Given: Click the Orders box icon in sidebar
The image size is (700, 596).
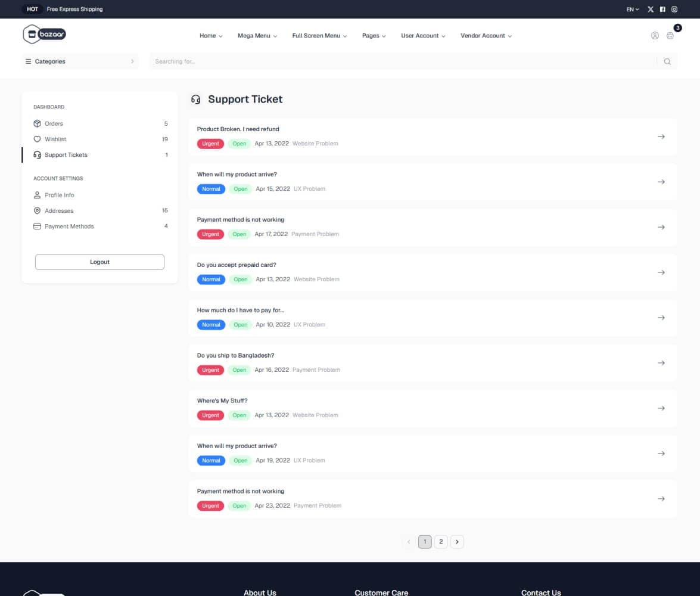Looking at the screenshot, I should (x=37, y=123).
